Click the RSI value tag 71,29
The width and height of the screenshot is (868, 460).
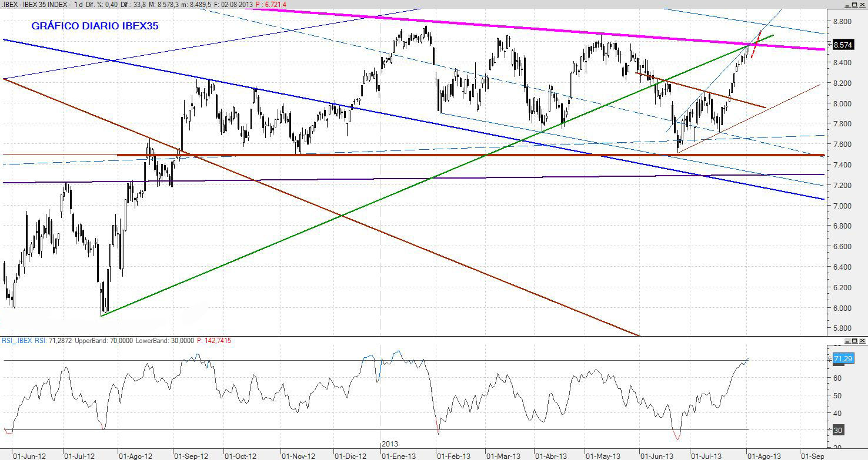point(842,358)
